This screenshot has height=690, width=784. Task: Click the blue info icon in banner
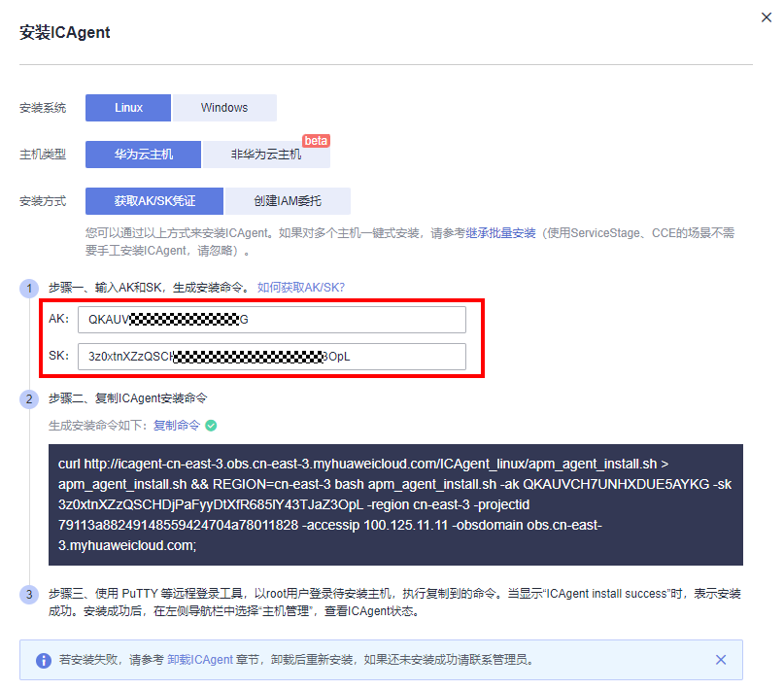coord(44,660)
